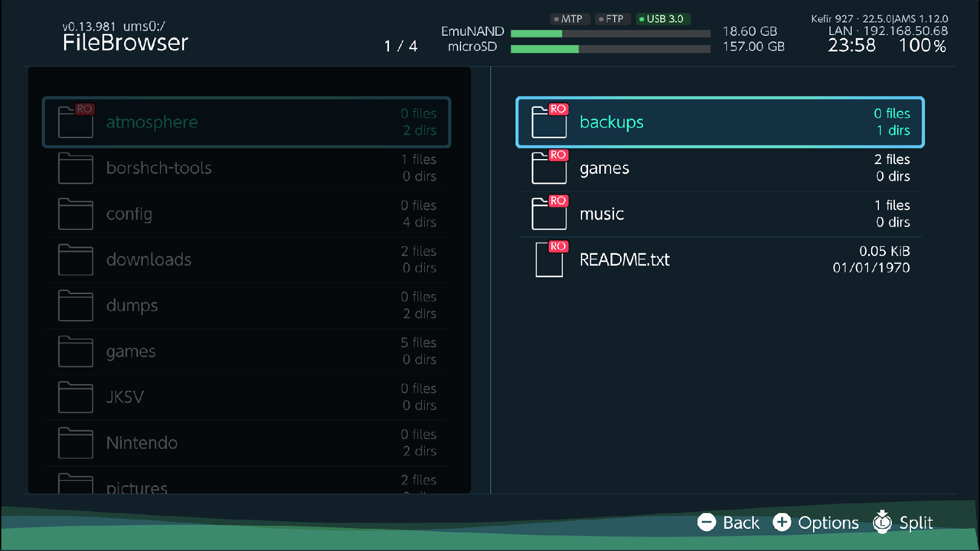Click the minus icon beside Back
Screen dimensions: 980x551
coord(707,523)
